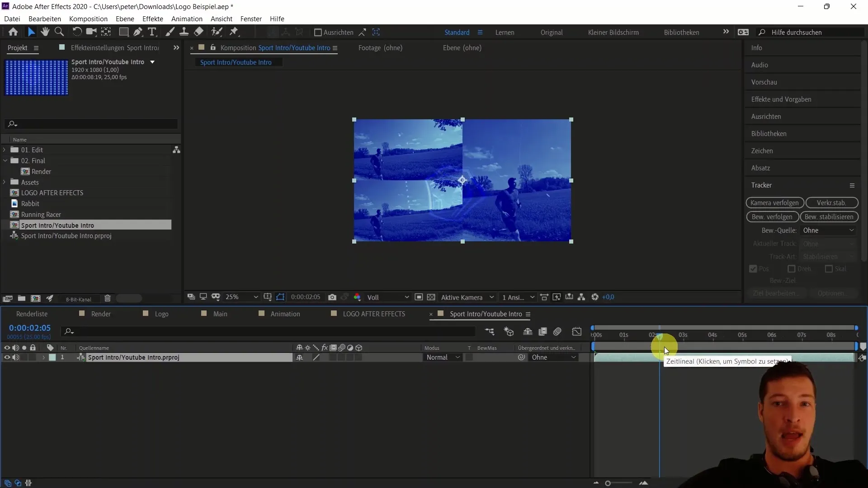
Task: Select the Puppet Pin tool
Action: pos(234,32)
